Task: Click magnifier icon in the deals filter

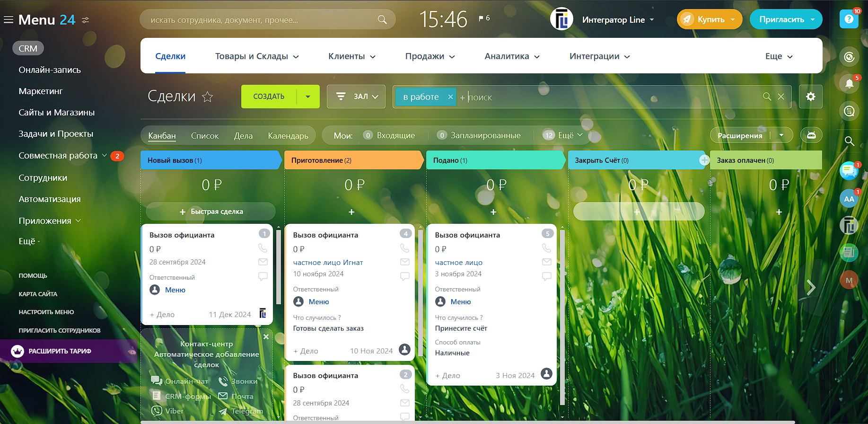Action: point(767,97)
